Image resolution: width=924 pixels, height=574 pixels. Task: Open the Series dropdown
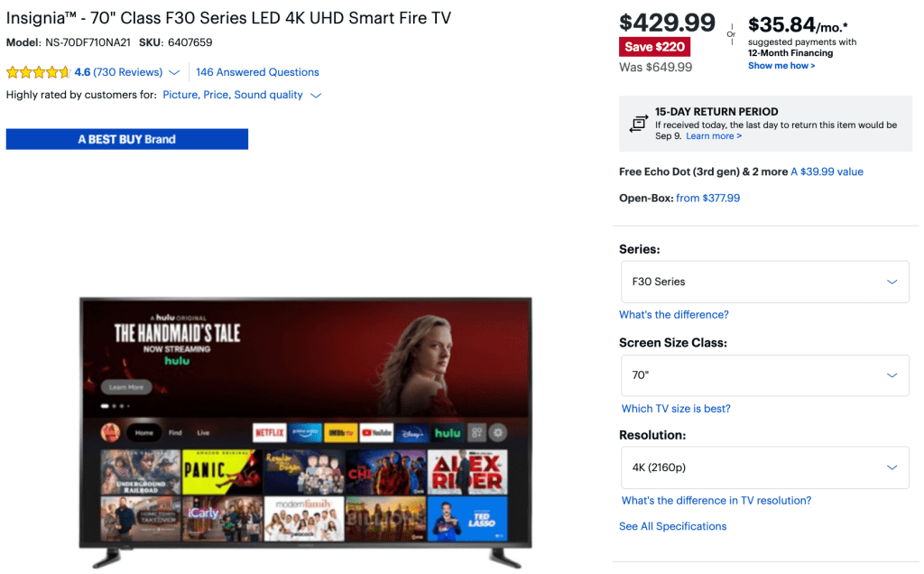click(x=765, y=282)
